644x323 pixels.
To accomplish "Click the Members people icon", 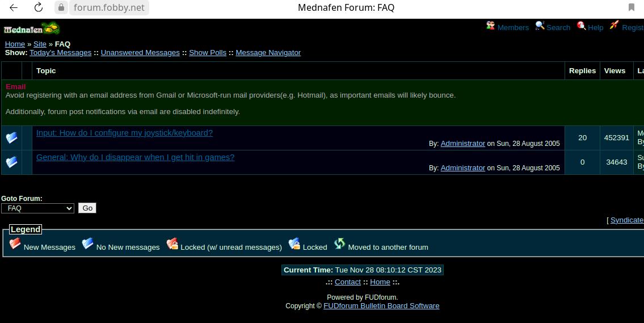I will pos(490,26).
